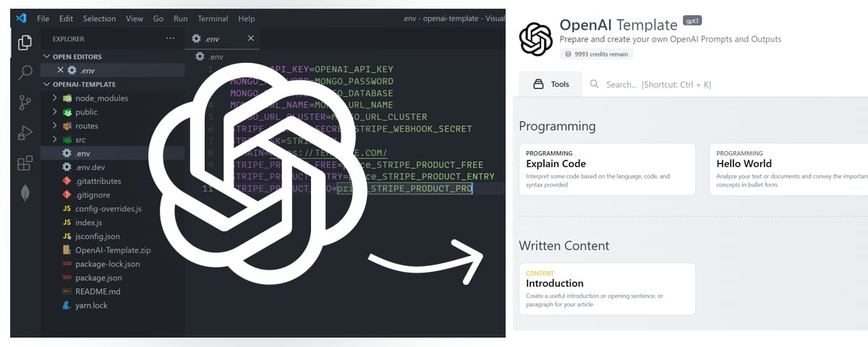Open the Extensions view
This screenshot has width=868, height=347.
[x=25, y=163]
